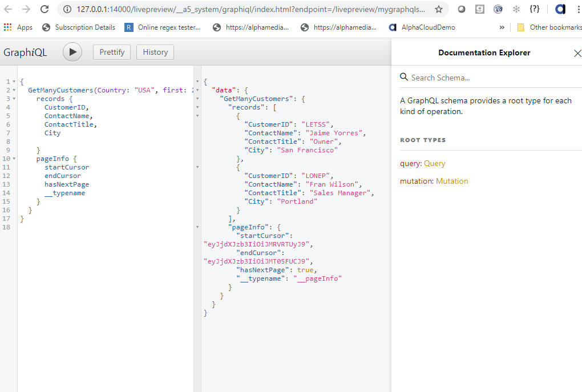Go forward using browser forward arrow

click(26, 9)
